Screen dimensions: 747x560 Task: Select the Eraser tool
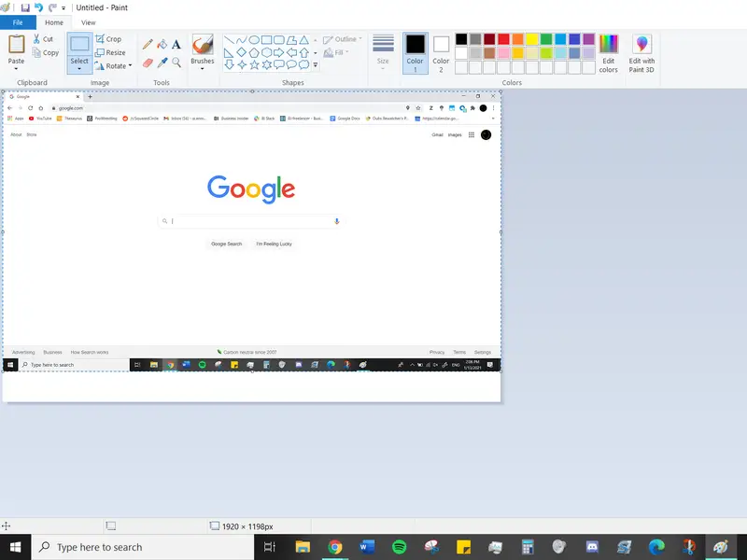click(x=148, y=63)
